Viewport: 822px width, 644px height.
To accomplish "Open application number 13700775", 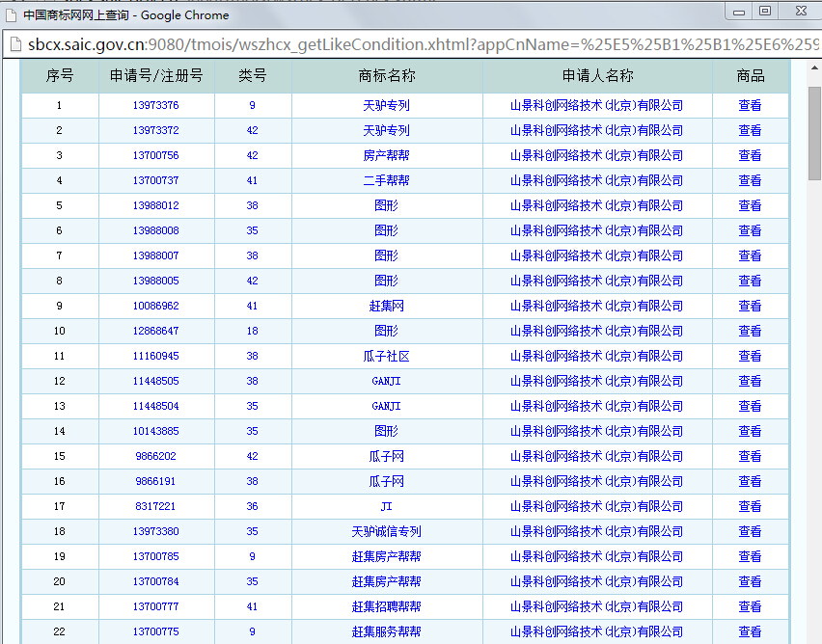I will coord(155,631).
